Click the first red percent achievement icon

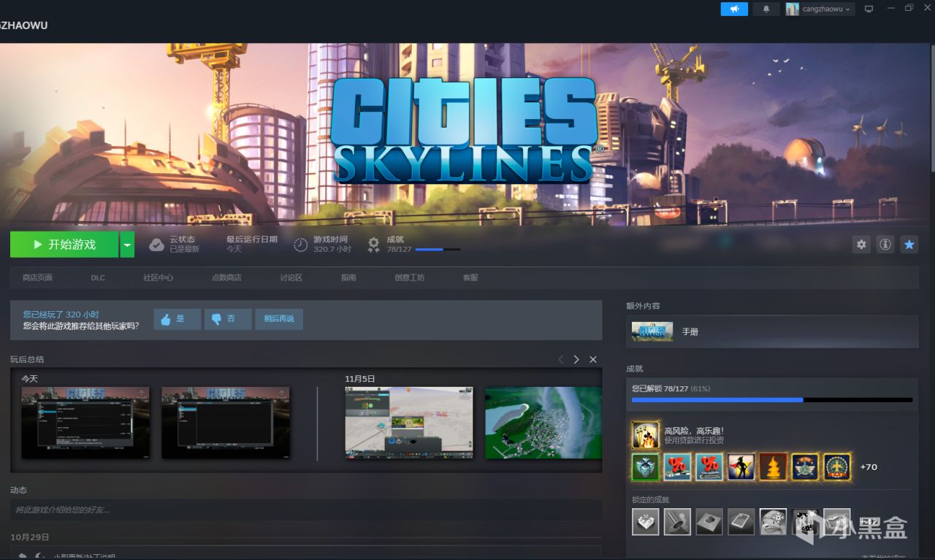[677, 467]
